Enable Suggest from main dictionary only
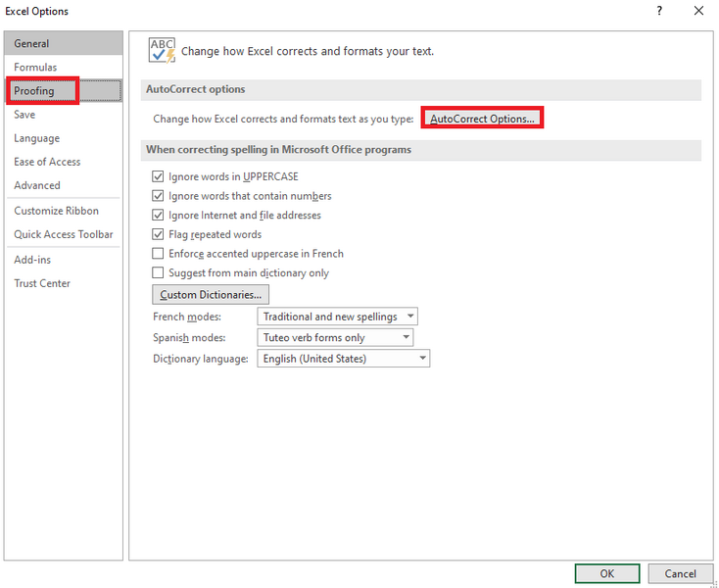Image resolution: width=719 pixels, height=588 pixels. point(158,272)
